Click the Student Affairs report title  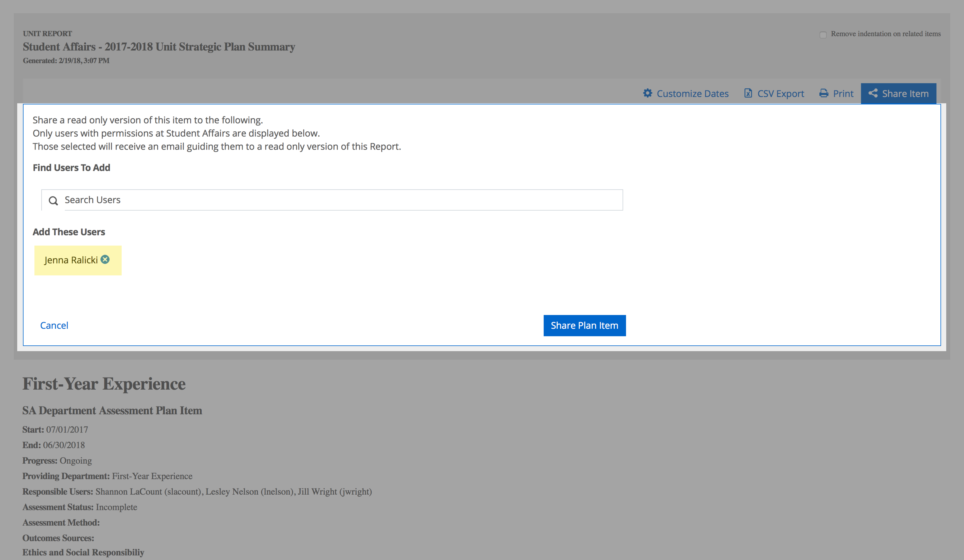(x=159, y=47)
